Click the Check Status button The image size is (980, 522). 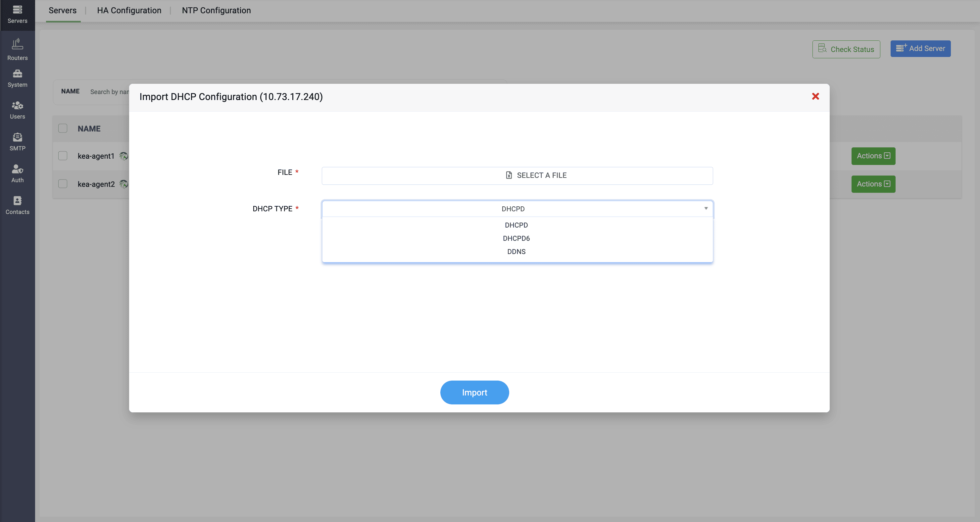click(x=846, y=49)
